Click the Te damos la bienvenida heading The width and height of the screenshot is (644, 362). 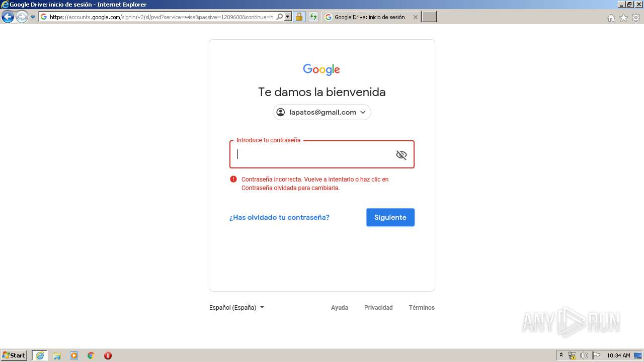(x=322, y=92)
